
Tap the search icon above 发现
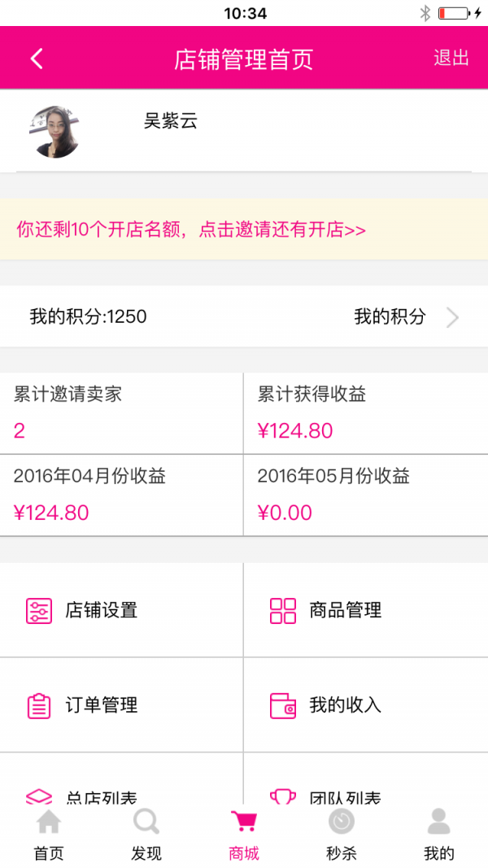click(146, 822)
